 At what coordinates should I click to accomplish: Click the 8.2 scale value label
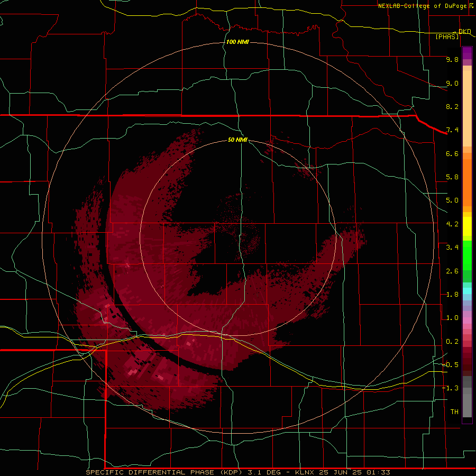pyautogui.click(x=452, y=106)
